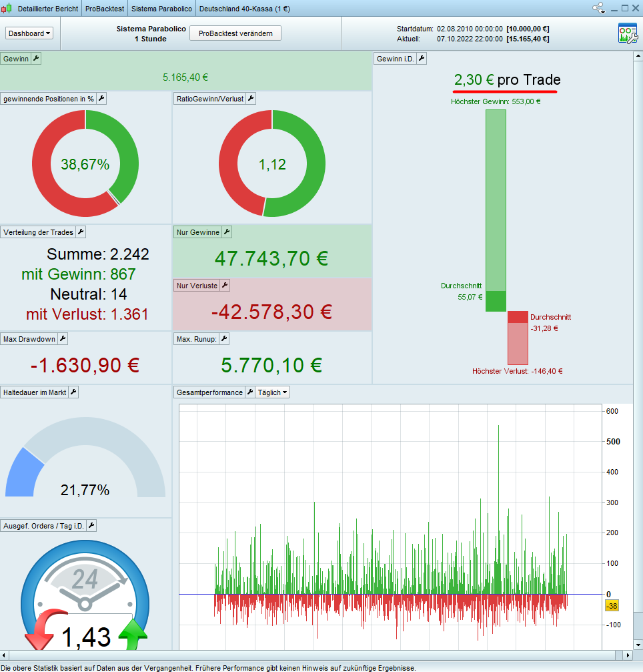This screenshot has height=672, width=643.
Task: Click the 1,12 ratio donut chart
Action: click(272, 163)
